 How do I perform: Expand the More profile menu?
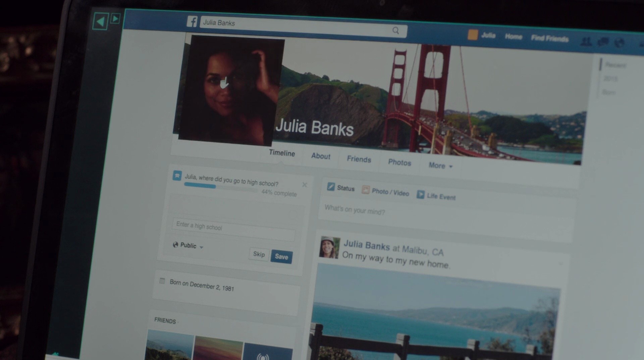440,166
